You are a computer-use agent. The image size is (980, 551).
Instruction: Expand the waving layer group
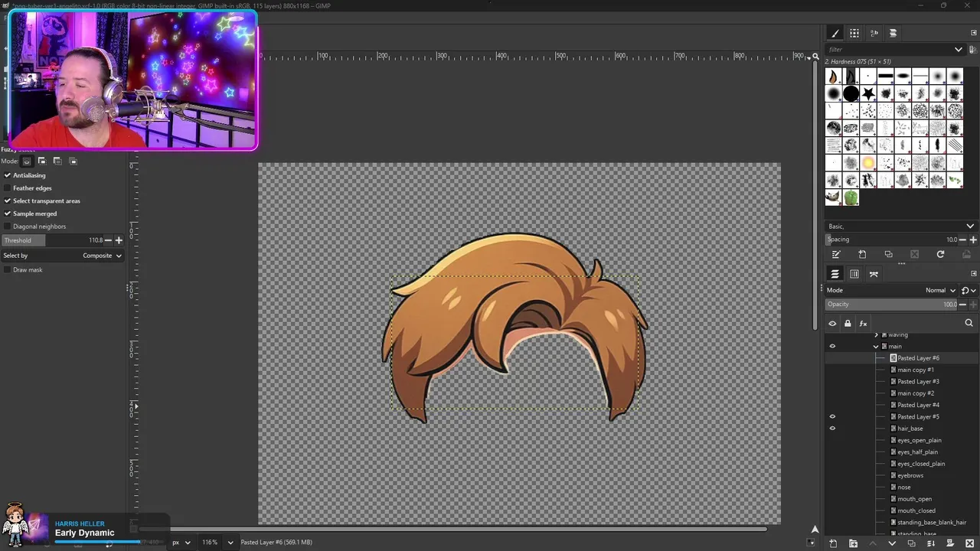click(x=877, y=335)
